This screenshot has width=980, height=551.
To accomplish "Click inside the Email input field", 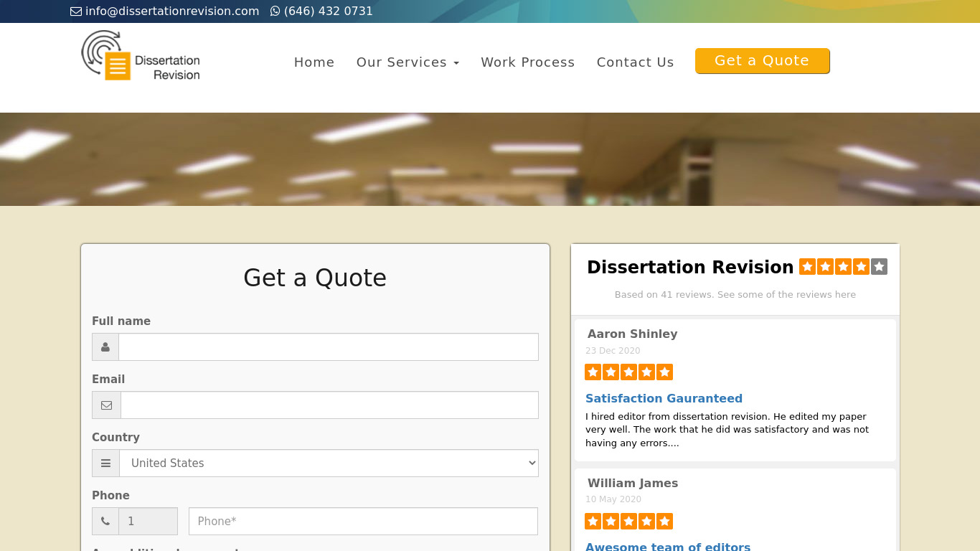I will [330, 405].
